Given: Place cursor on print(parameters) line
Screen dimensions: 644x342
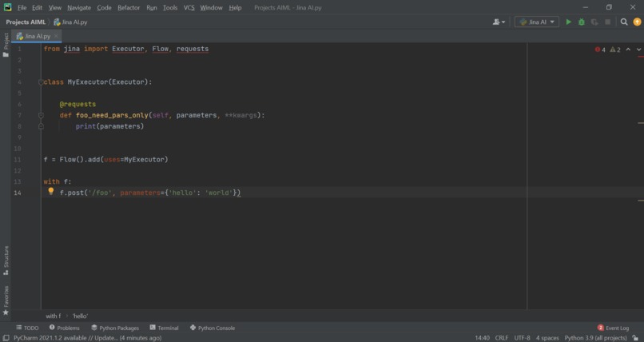Looking at the screenshot, I should (109, 126).
